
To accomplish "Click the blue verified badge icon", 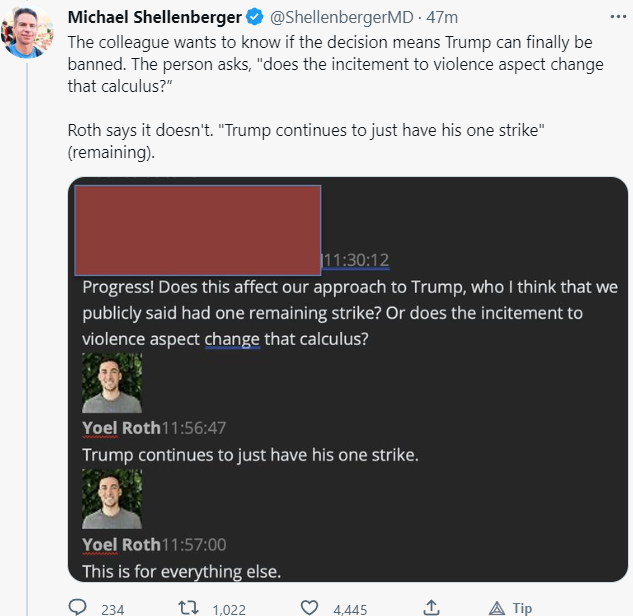I will click(257, 18).
